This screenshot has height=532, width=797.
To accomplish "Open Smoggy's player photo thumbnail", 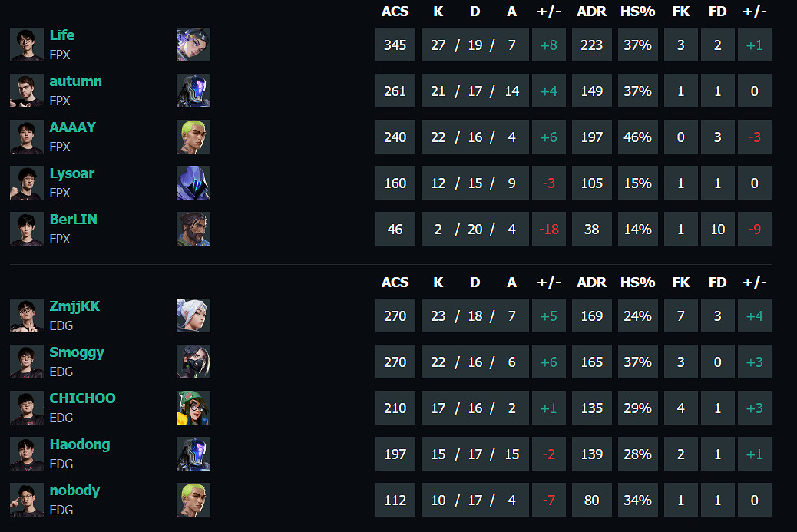I will coord(27,362).
